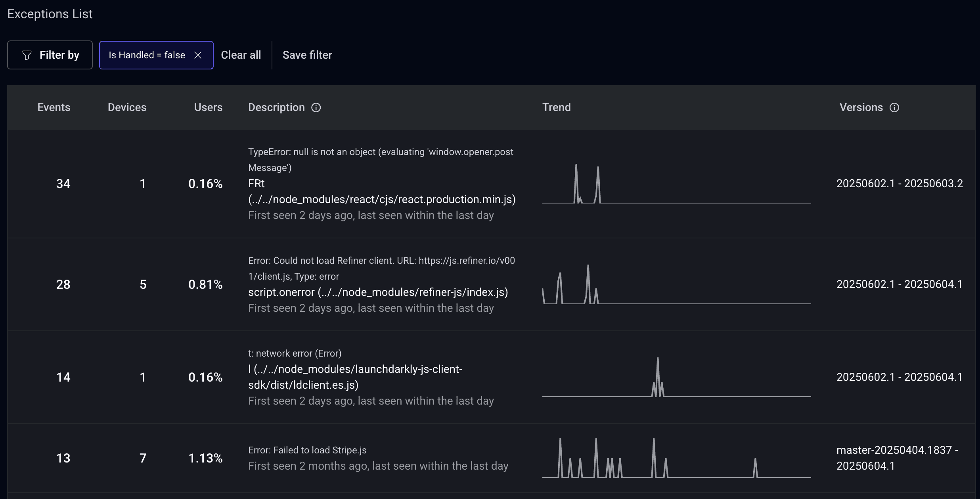Image resolution: width=980 pixels, height=499 pixels.
Task: Sort by the Events column header
Action: (54, 107)
